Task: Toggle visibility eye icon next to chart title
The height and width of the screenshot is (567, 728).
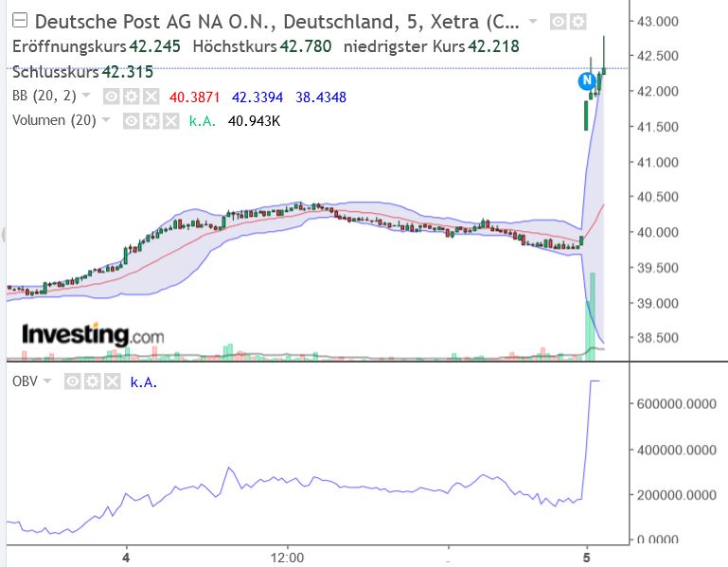Action: tap(559, 22)
